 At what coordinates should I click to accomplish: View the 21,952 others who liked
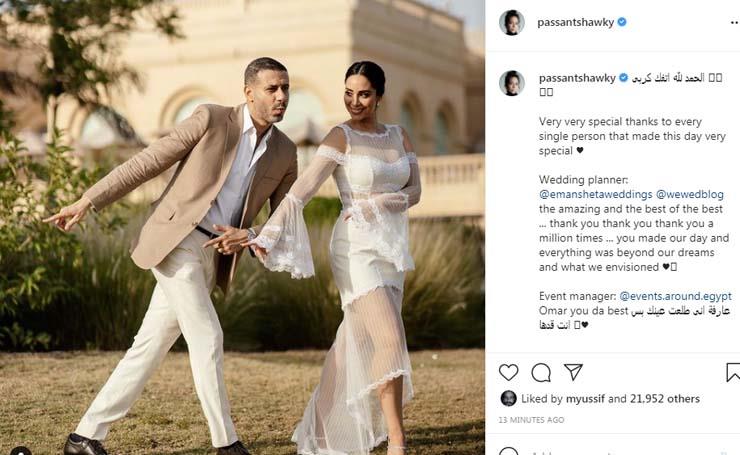coord(664,399)
